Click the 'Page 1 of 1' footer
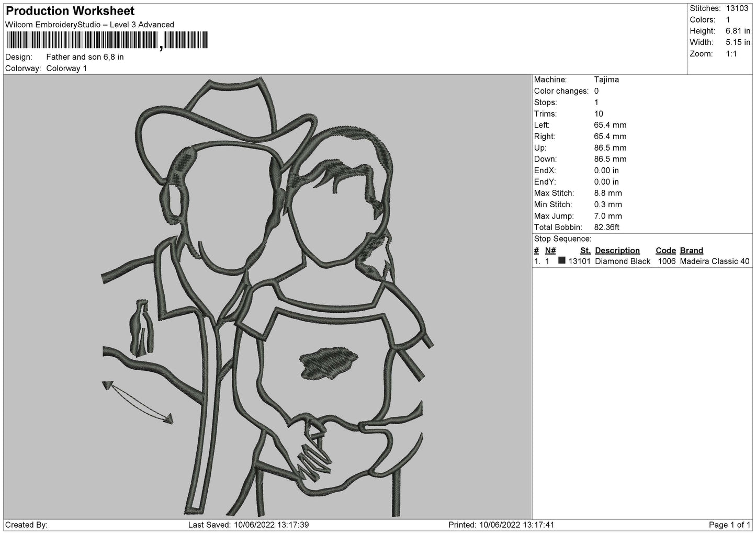 tap(729, 525)
